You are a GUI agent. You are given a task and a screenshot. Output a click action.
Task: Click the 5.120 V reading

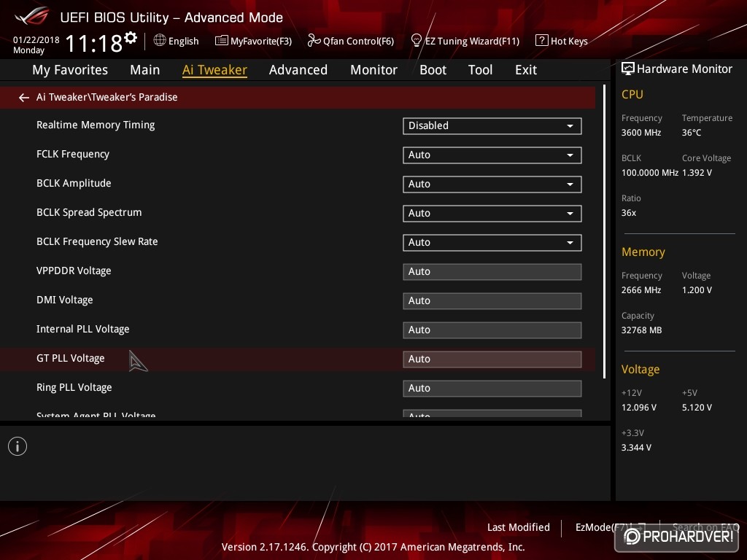697,408
